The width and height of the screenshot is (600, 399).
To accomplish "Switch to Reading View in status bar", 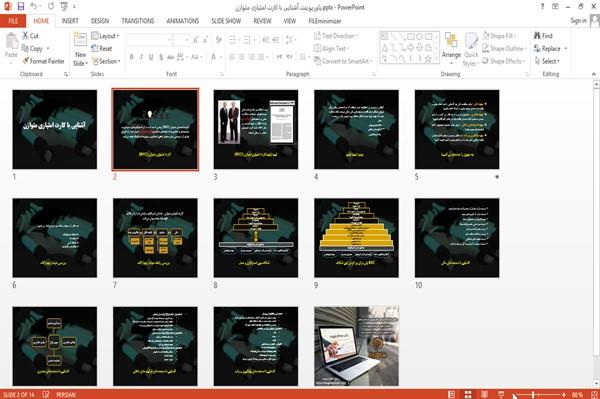I will (x=484, y=394).
